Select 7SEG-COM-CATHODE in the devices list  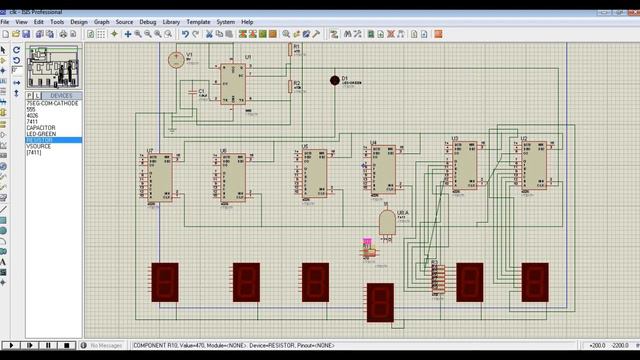[x=53, y=104]
